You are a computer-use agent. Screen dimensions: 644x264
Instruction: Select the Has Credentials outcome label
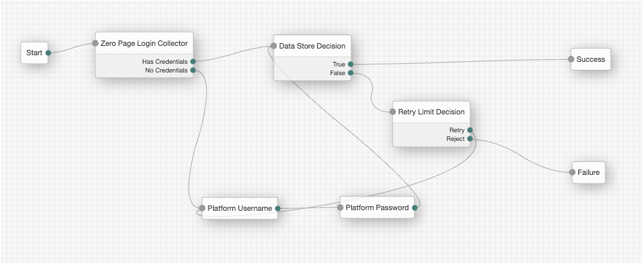click(x=165, y=62)
